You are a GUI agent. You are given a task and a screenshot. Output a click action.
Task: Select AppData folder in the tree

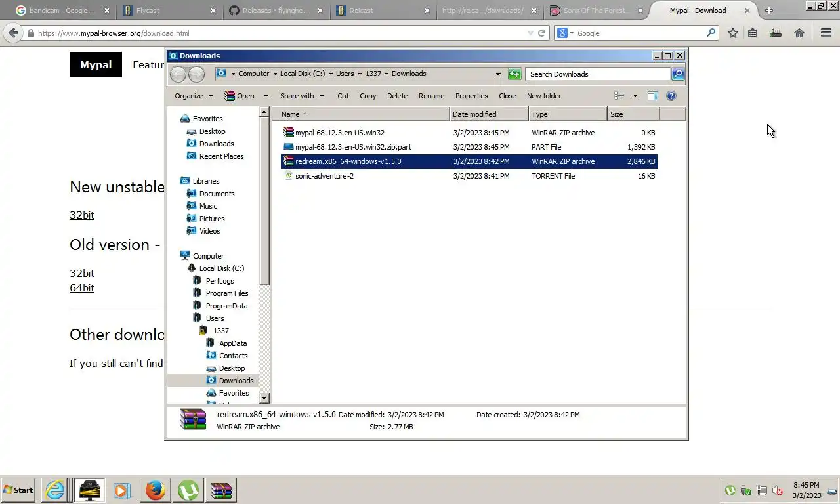(233, 343)
